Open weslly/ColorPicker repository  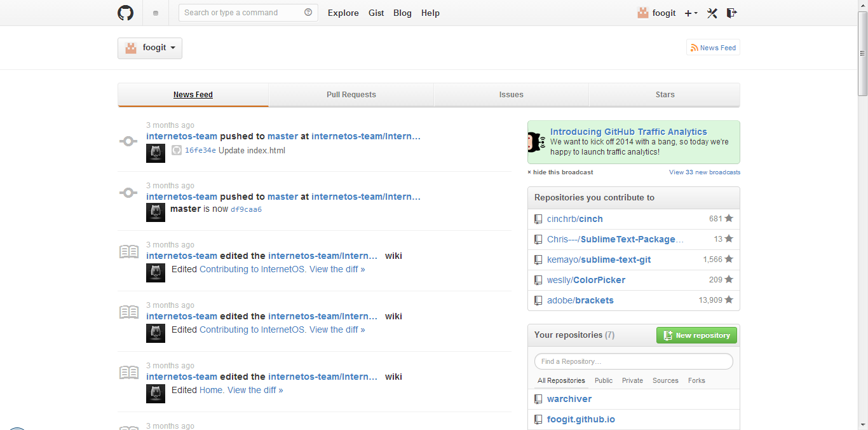[x=586, y=280]
